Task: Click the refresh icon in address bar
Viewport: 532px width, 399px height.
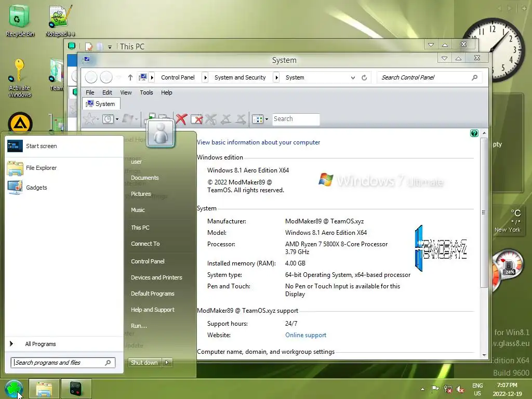Action: pos(364,78)
